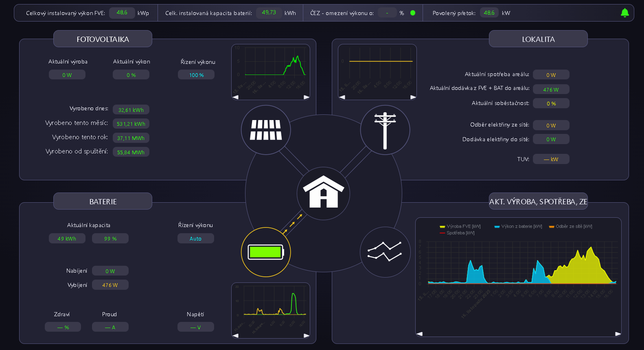The height and width of the screenshot is (350, 644).
Task: Click the battery charge 99 % value
Action: 110,238
